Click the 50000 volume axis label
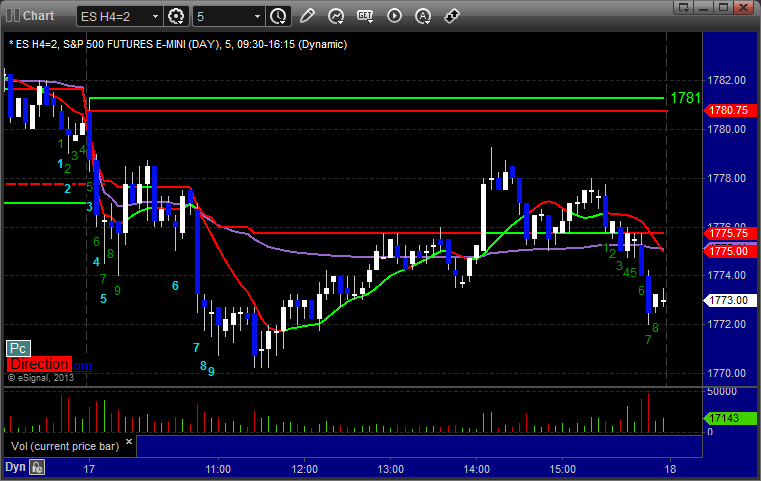761x481 pixels. click(722, 391)
